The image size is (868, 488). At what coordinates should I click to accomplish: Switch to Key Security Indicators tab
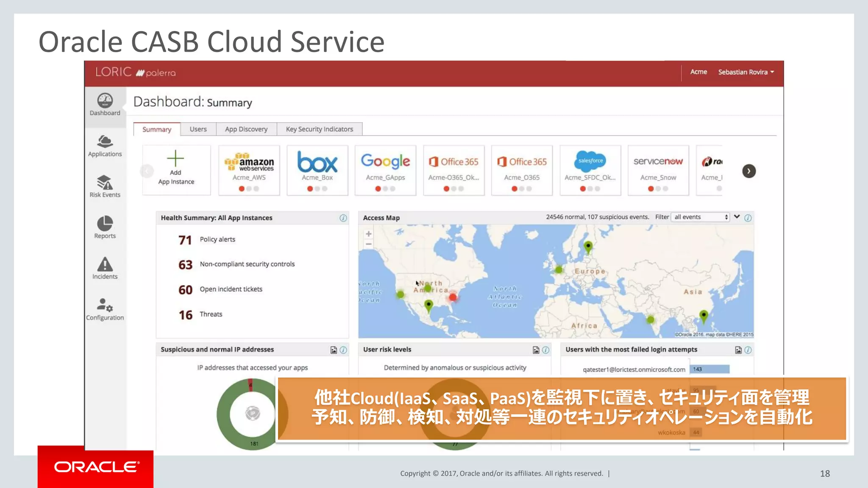(x=320, y=129)
